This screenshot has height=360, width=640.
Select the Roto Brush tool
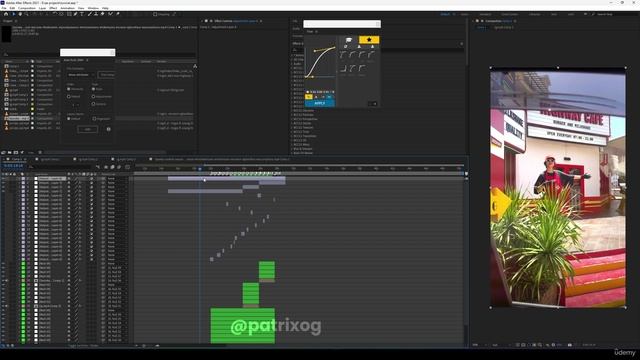pyautogui.click(x=110, y=14)
